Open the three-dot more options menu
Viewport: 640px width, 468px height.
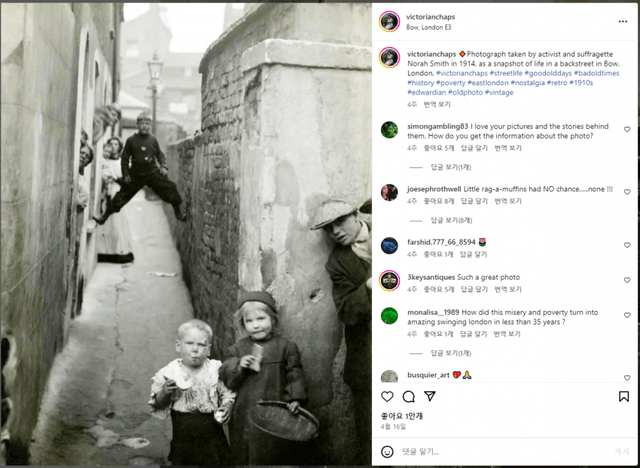click(622, 22)
